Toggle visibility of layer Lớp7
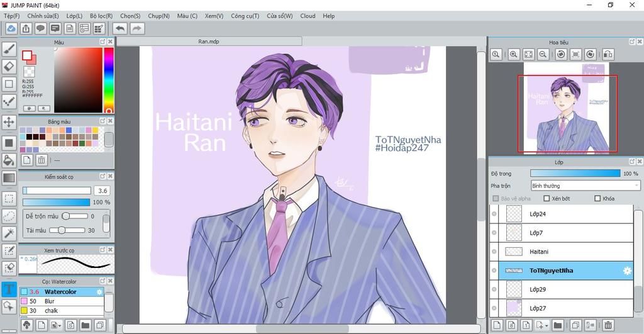Screen dimensions: 644x334 [494, 233]
